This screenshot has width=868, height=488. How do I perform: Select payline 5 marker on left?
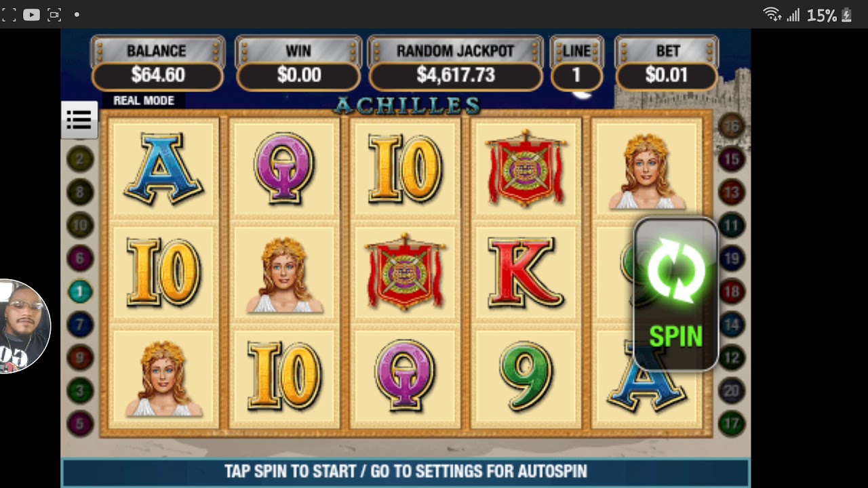(x=79, y=424)
